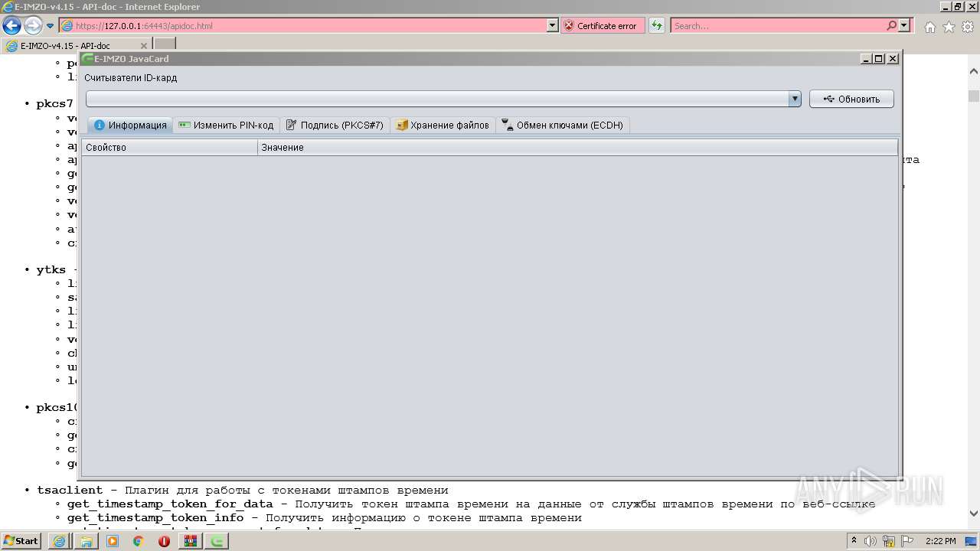980x551 pixels.
Task: Close the API-doc browser tab
Action: 143,46
